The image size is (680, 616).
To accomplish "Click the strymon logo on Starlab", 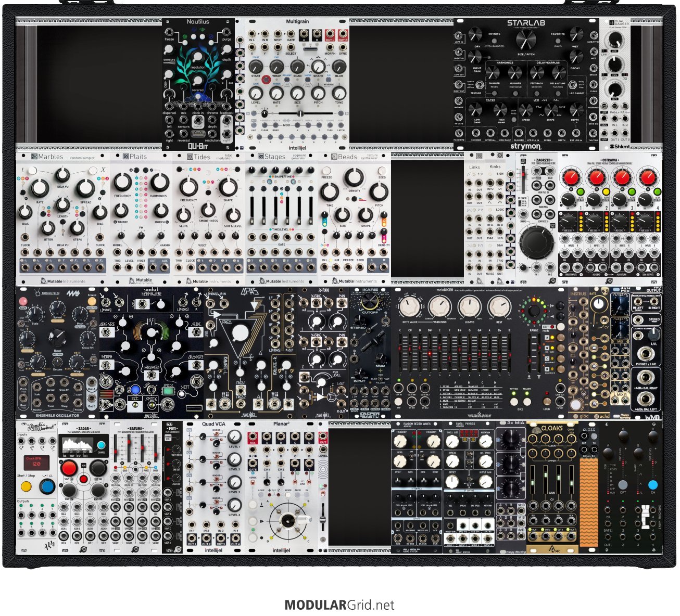I will pyautogui.click(x=526, y=146).
